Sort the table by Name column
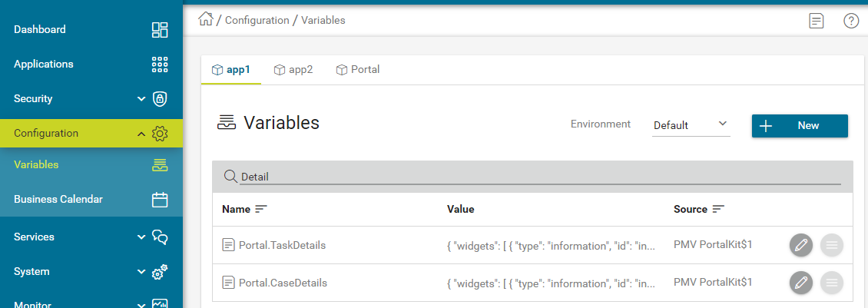 pos(261,209)
